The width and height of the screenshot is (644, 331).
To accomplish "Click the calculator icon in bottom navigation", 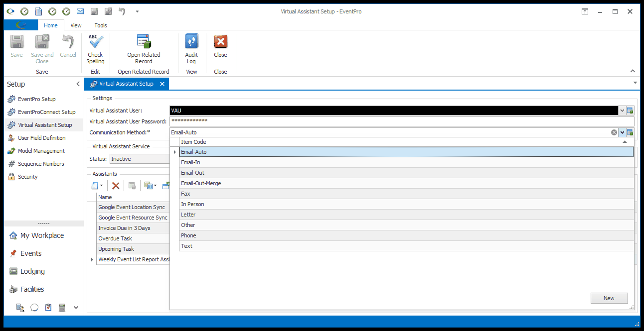I will (62, 307).
